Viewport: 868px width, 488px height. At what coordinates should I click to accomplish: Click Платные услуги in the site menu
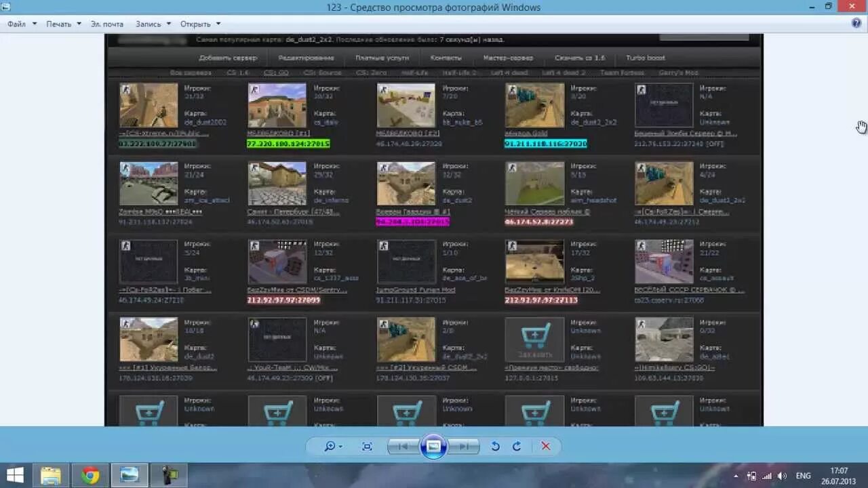point(382,58)
